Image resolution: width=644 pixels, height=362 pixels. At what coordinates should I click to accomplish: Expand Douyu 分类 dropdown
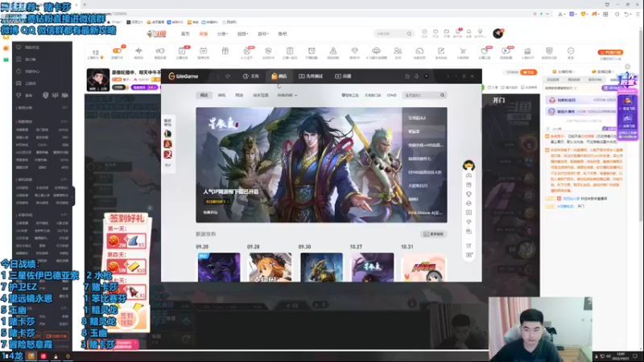click(x=222, y=34)
